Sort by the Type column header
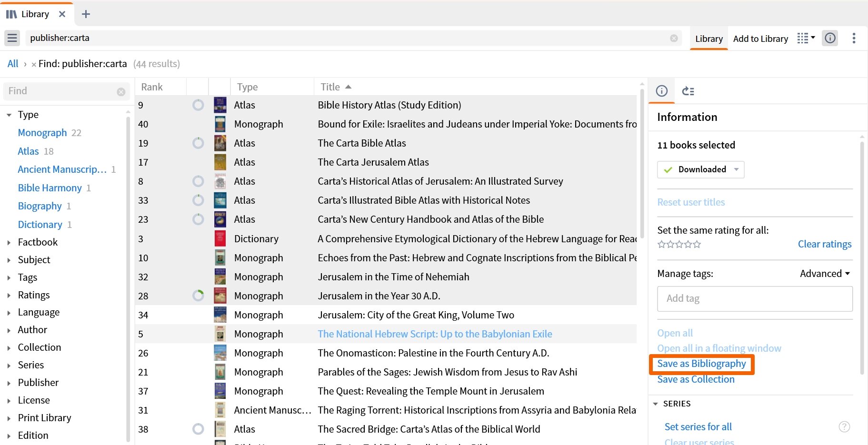The height and width of the screenshot is (445, 868). point(248,87)
